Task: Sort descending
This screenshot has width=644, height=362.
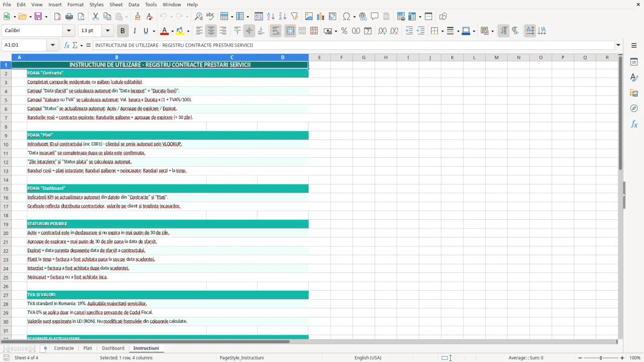Action: click(x=282, y=17)
